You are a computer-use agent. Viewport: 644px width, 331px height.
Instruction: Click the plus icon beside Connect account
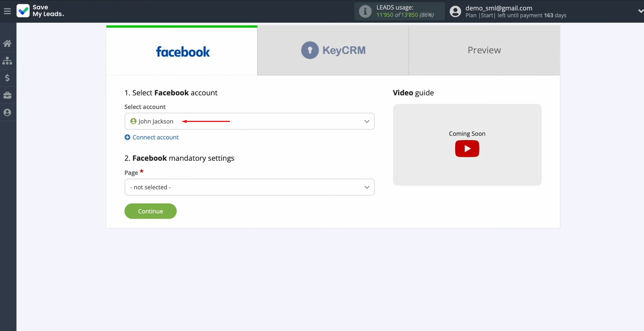click(127, 137)
